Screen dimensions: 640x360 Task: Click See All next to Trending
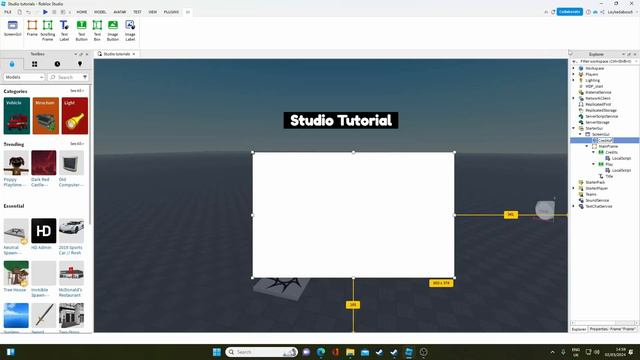point(76,144)
